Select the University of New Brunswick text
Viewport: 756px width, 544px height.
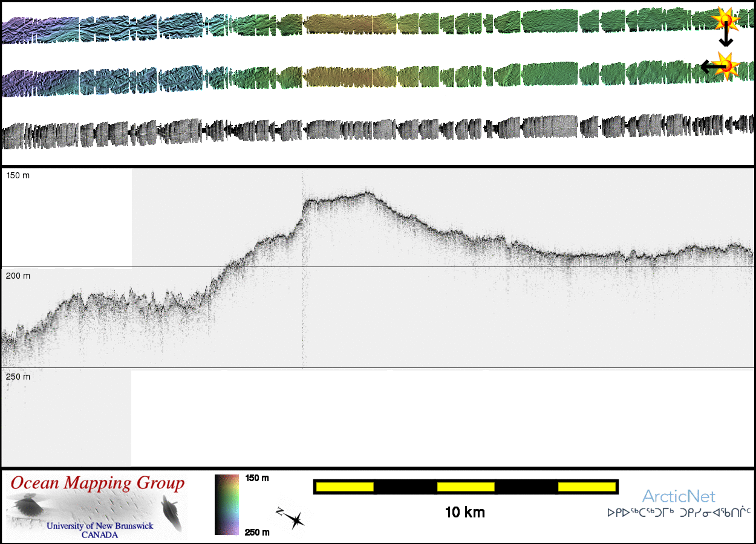[x=100, y=526]
